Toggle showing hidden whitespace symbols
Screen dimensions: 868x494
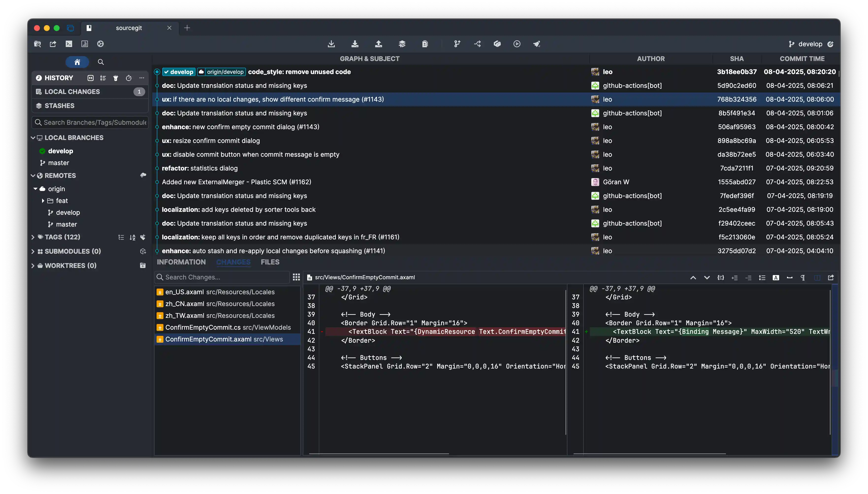(x=803, y=278)
